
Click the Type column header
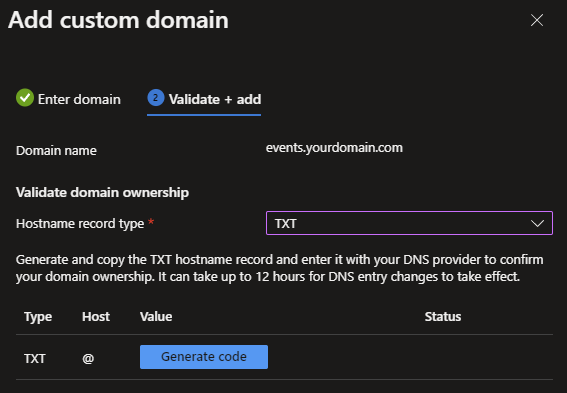(x=38, y=317)
